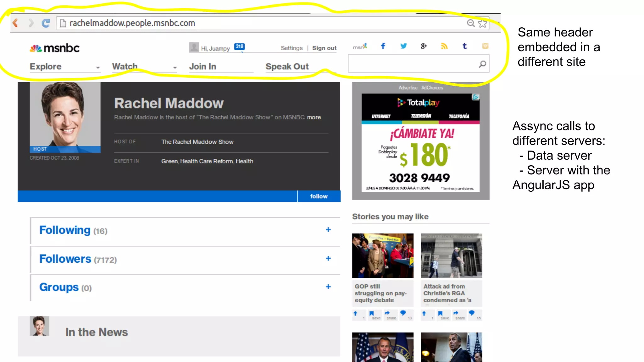
Task: Save the GOP pay-equity story
Action: [372, 314]
